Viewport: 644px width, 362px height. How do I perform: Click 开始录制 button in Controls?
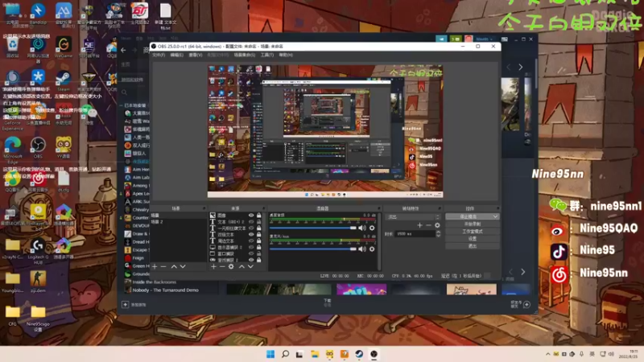click(x=473, y=224)
